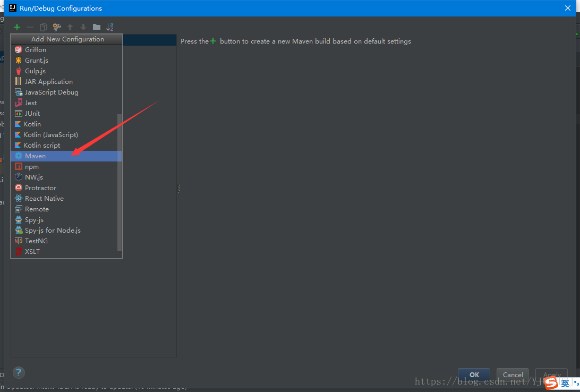Select the React Native atom icon
The image size is (580, 392).
tap(19, 199)
